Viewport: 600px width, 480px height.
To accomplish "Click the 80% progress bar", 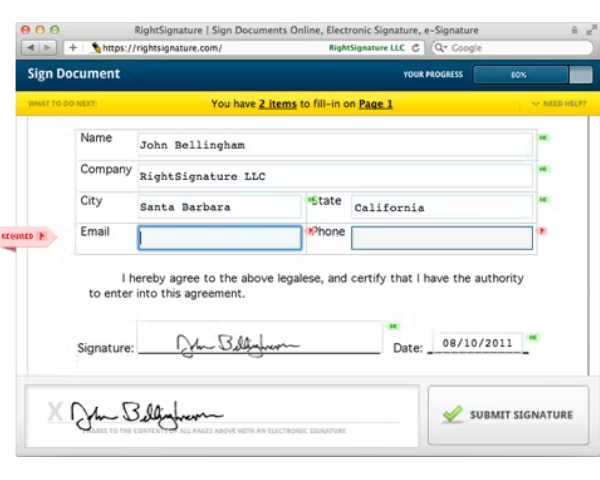I will (x=533, y=74).
